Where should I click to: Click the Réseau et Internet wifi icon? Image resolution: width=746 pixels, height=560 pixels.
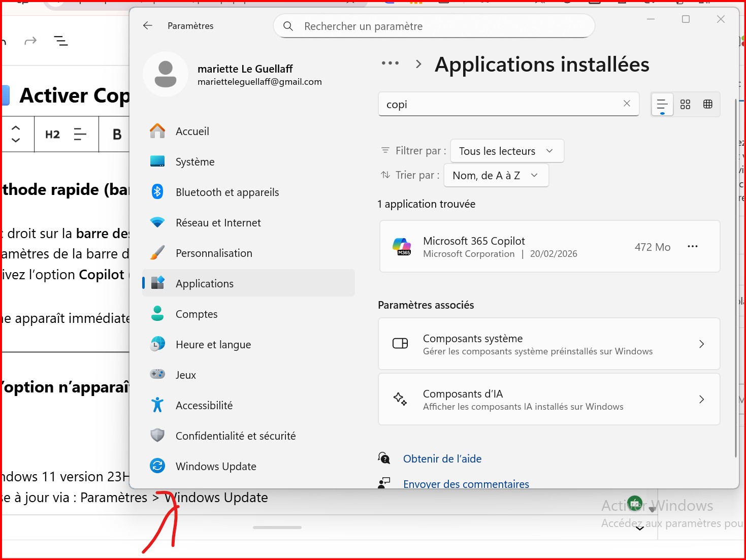pyautogui.click(x=157, y=223)
